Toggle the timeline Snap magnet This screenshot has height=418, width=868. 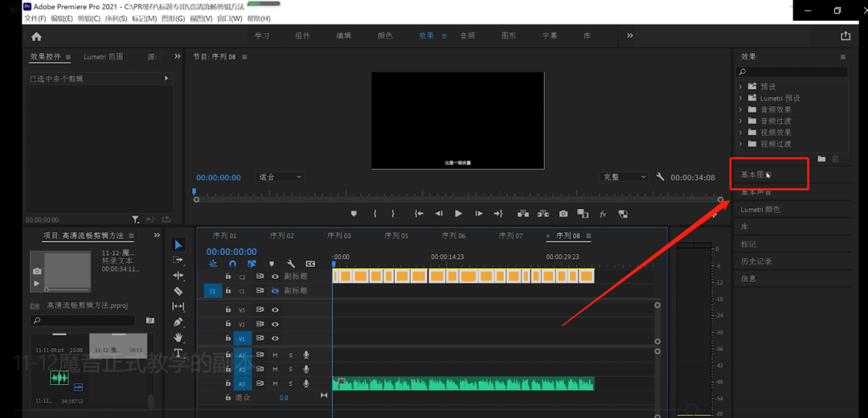click(233, 264)
